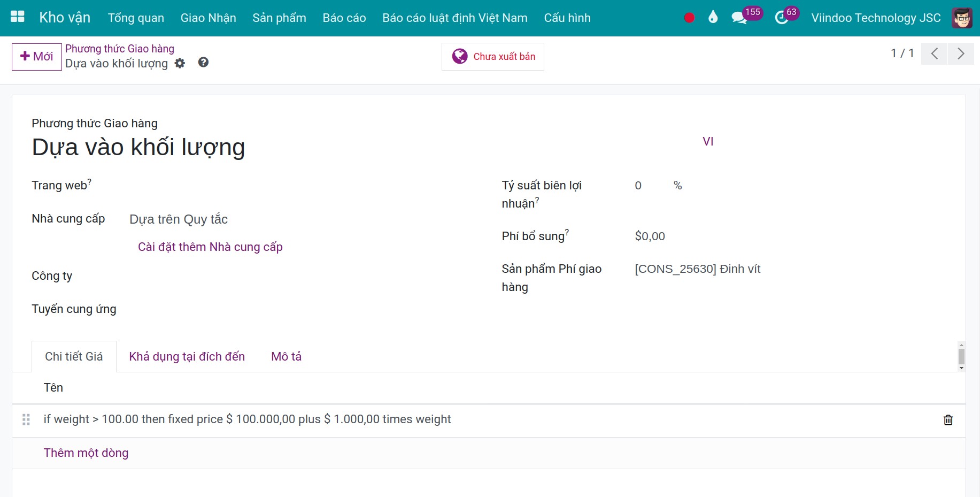
Task: Click the Mới new record button
Action: 37,57
